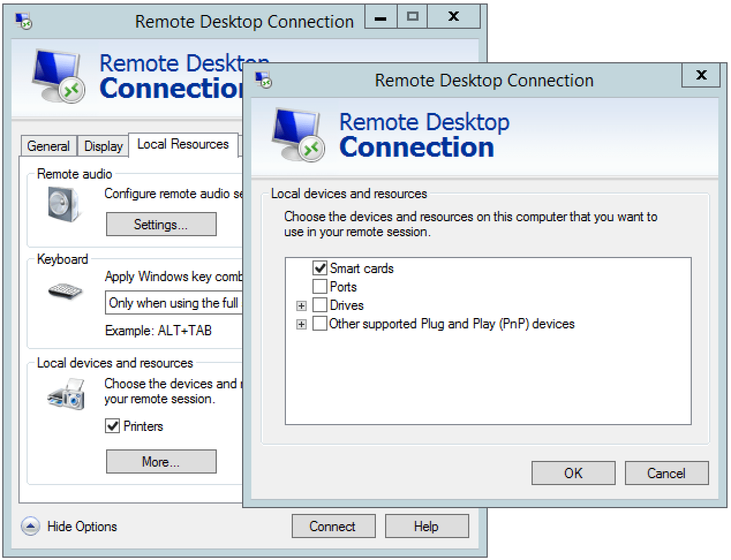Image resolution: width=731 pixels, height=560 pixels.
Task: Select the Ports list item text
Action: click(343, 286)
